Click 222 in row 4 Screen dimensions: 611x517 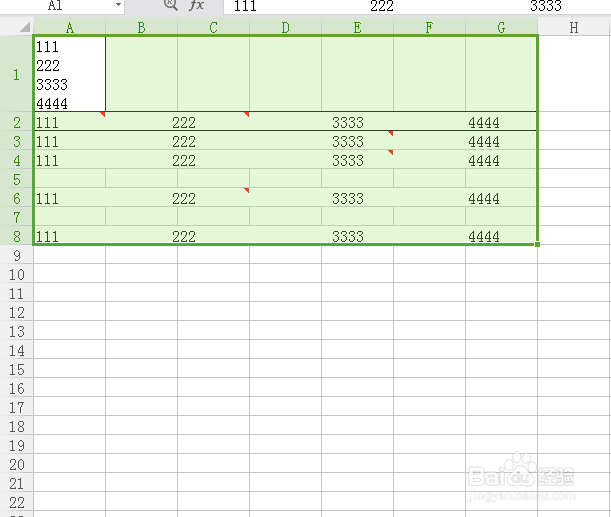pyautogui.click(x=184, y=161)
